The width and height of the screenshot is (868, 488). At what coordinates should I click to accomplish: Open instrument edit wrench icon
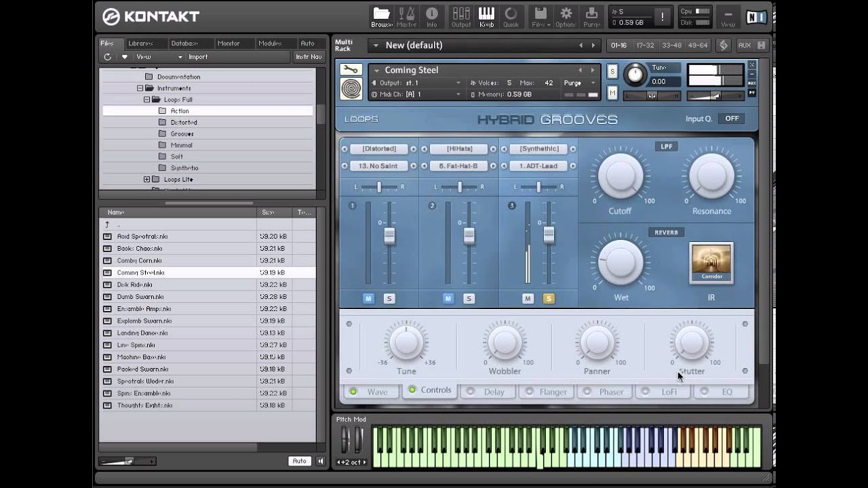point(351,69)
